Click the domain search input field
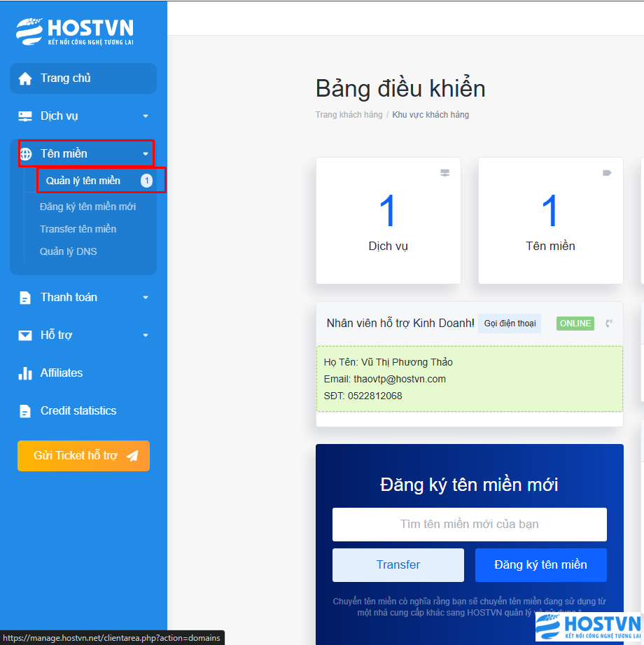Screen dimensions: 644x645 coord(469,525)
